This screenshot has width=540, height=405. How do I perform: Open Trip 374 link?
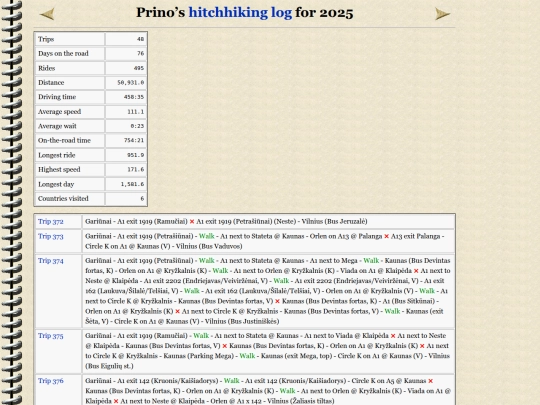51,261
